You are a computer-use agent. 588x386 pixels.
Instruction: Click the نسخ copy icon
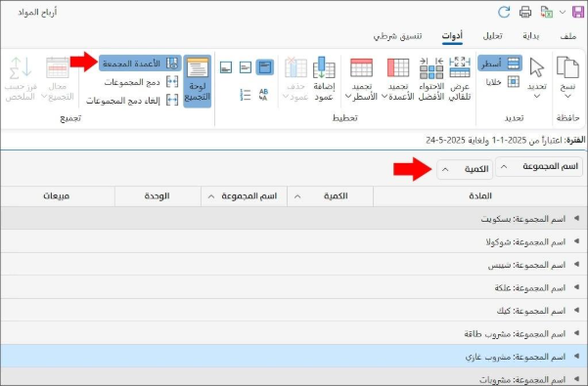567,67
